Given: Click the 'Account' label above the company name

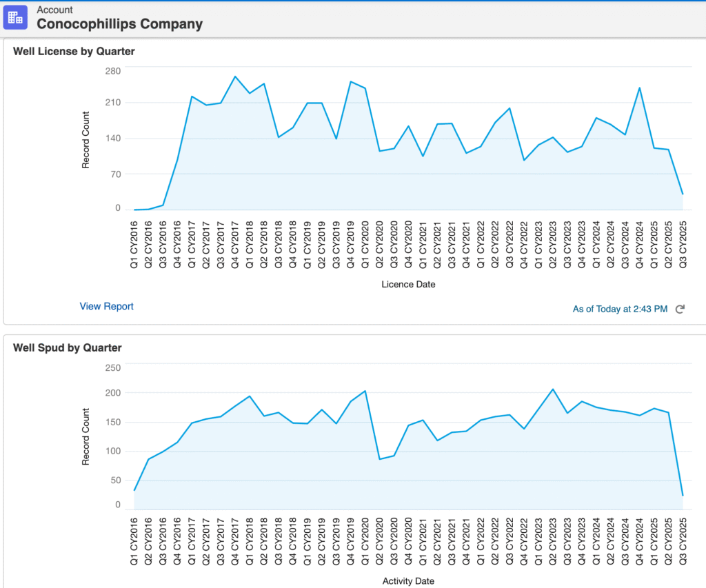Looking at the screenshot, I should pyautogui.click(x=54, y=10).
